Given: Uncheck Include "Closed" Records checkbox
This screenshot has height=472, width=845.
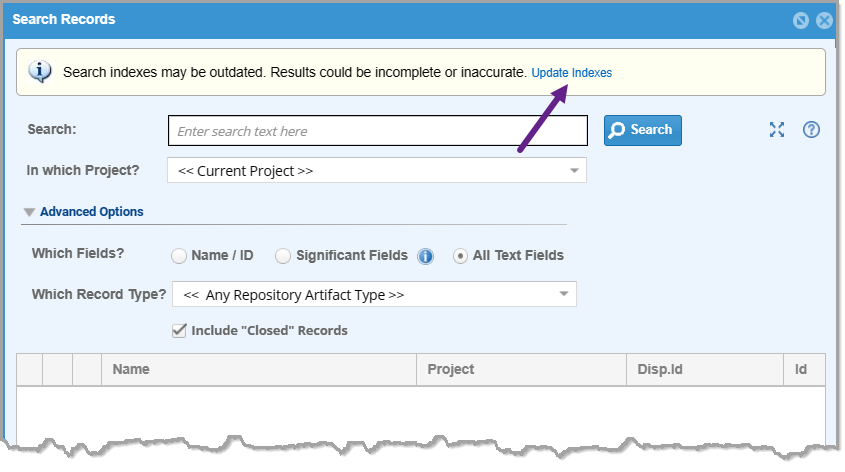Looking at the screenshot, I should pos(179,330).
